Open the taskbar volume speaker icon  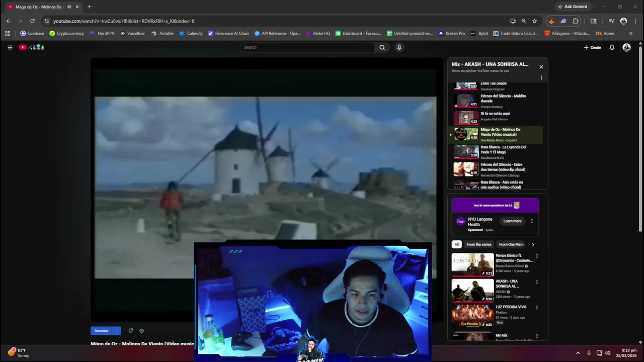[x=607, y=353]
